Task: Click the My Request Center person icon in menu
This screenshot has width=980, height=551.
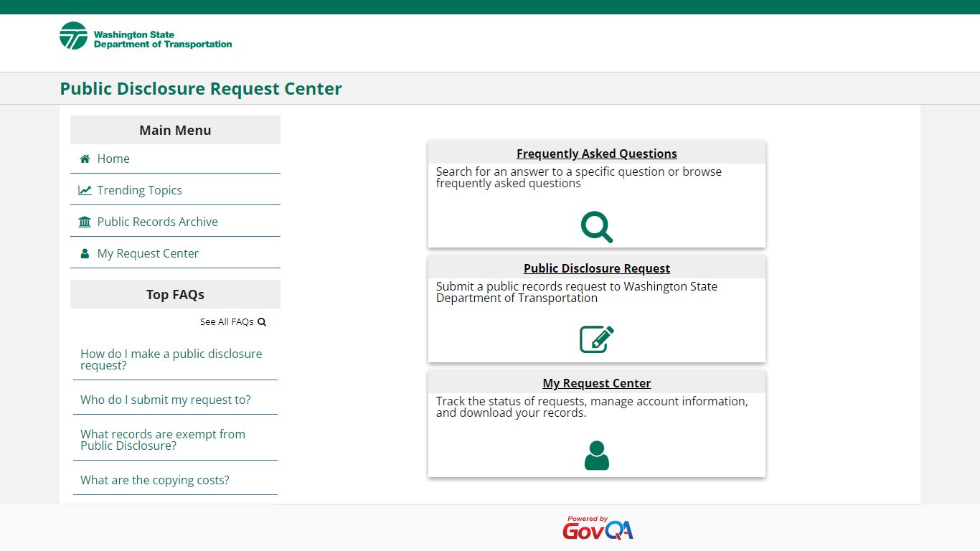Action: [x=85, y=253]
